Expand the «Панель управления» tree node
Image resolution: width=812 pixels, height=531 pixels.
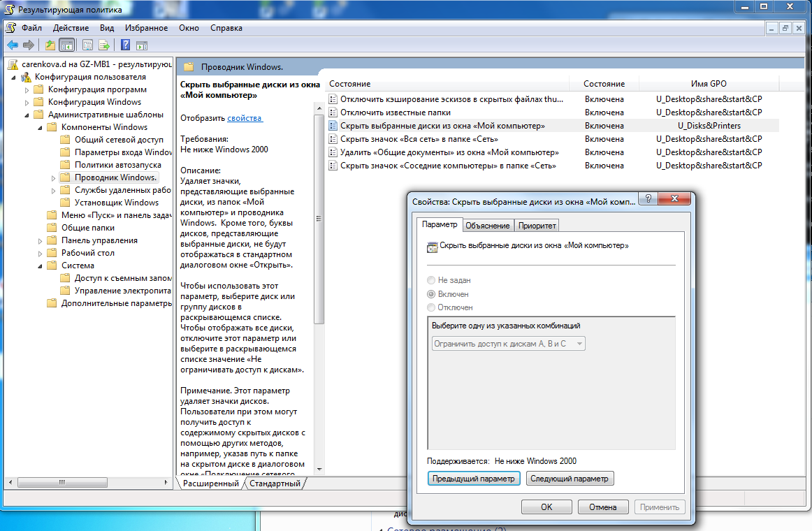point(41,240)
